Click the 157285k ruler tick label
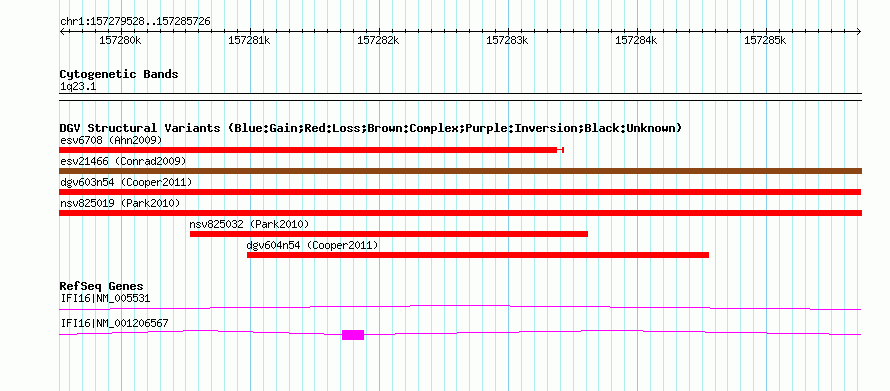Screen dimensions: 890x391 pos(766,40)
